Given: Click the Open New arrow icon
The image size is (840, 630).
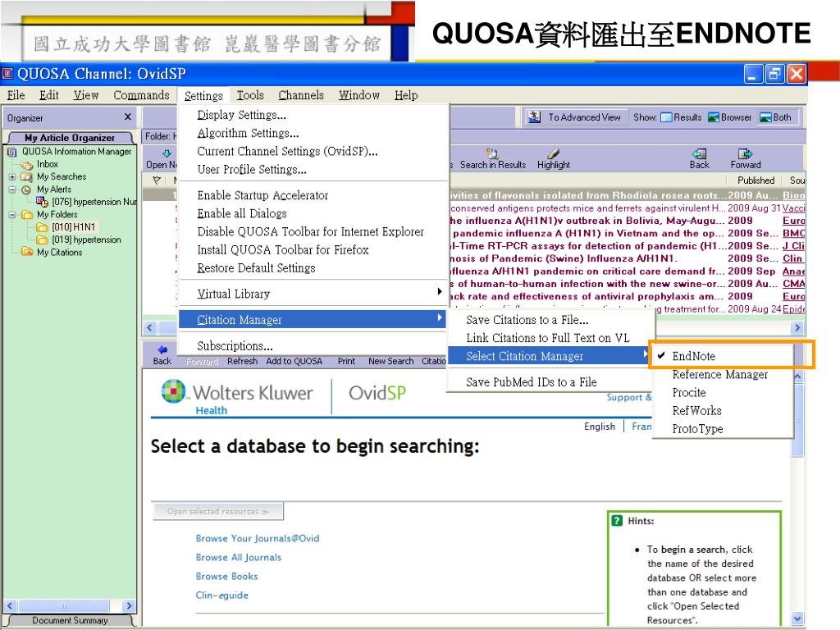Looking at the screenshot, I should [167, 153].
